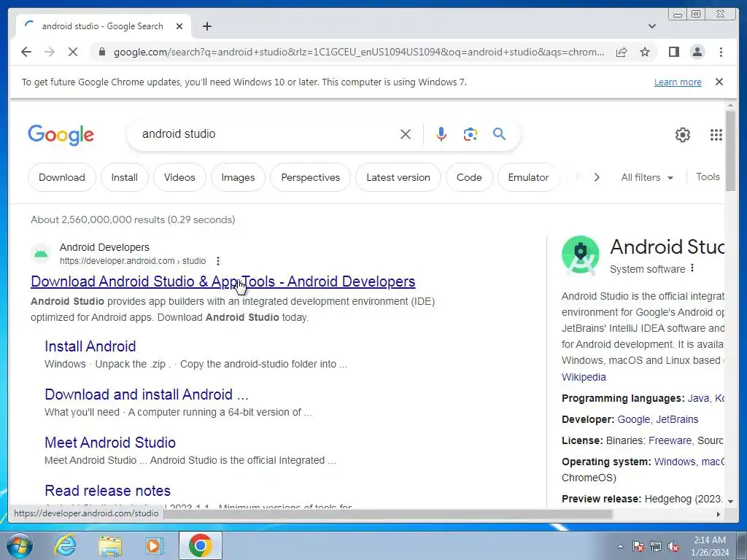Open Windows Explorer from taskbar
The height and width of the screenshot is (560, 747).
110,545
